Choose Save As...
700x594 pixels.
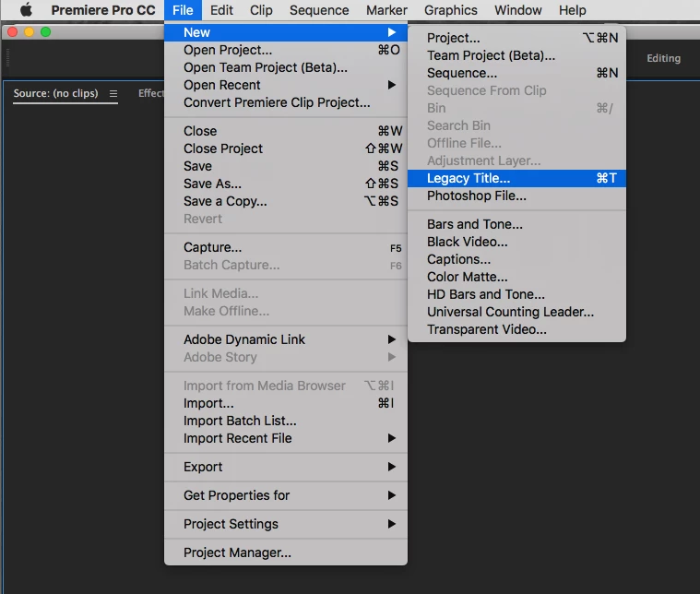tap(286, 184)
